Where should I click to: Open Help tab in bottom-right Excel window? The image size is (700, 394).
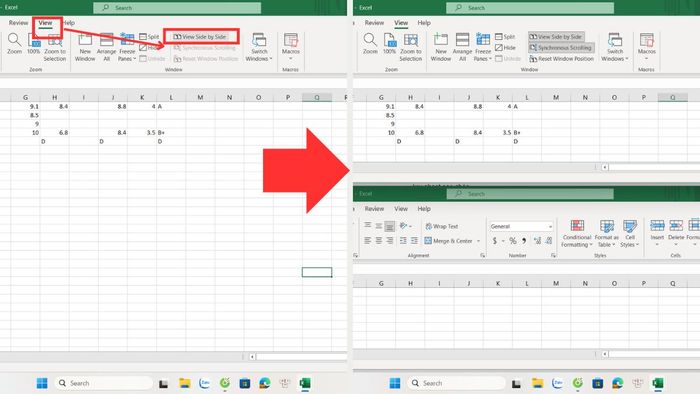[x=424, y=208]
